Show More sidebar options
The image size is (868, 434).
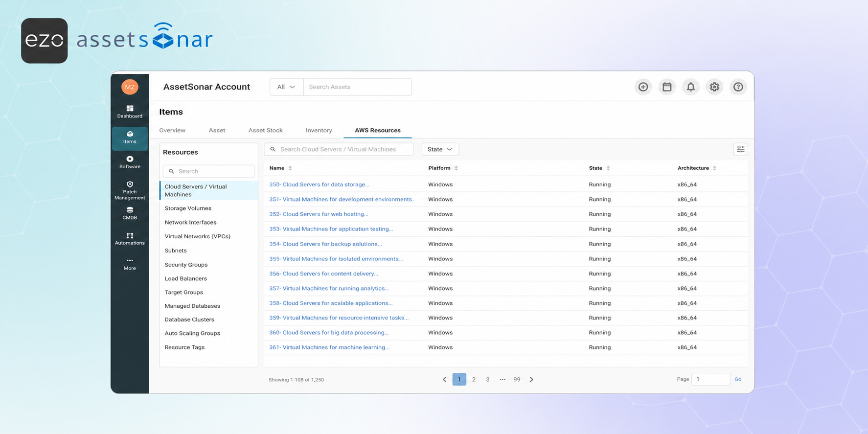pos(130,264)
